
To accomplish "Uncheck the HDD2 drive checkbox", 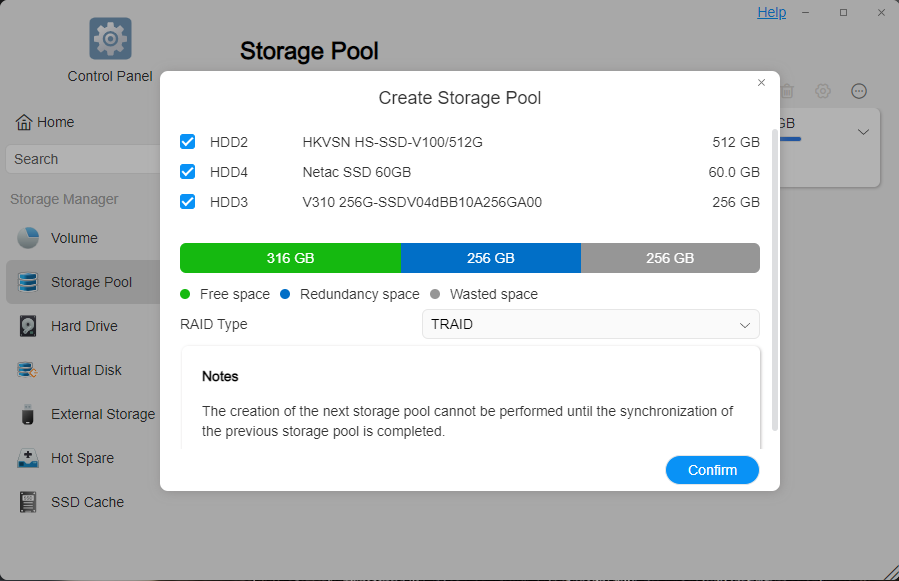I will coord(187,142).
